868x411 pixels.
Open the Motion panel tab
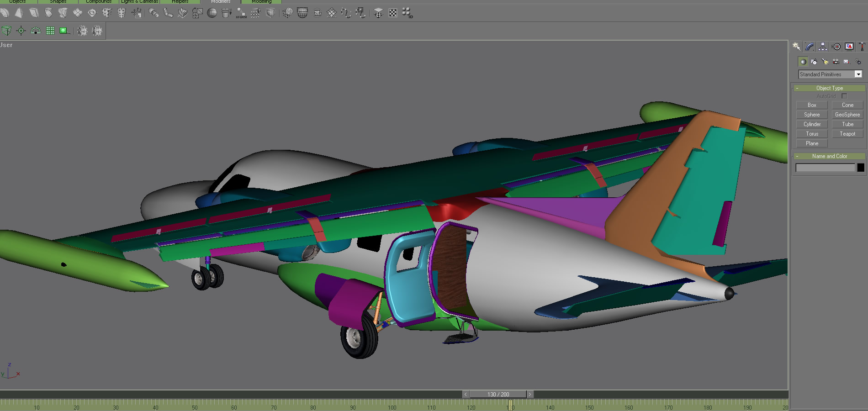(836, 47)
